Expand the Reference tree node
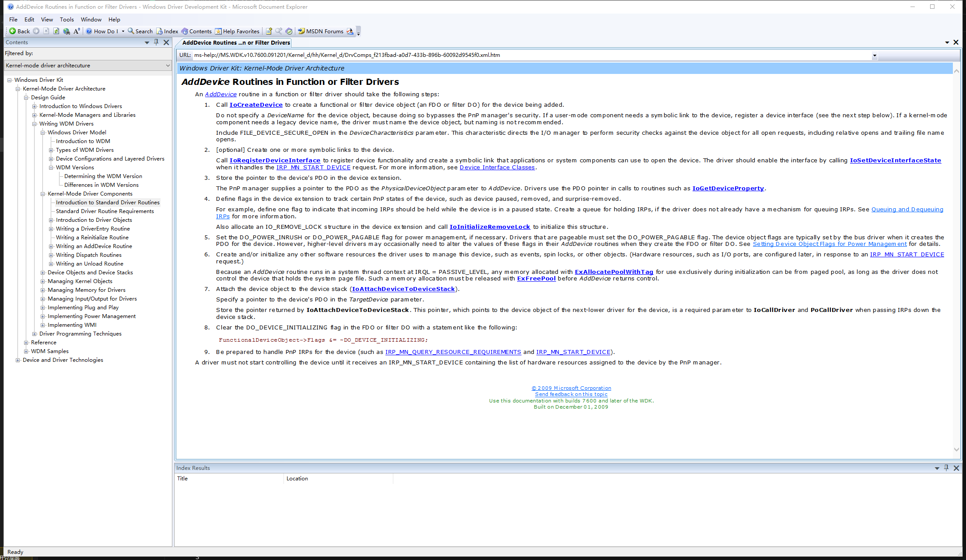This screenshot has height=560, width=966. click(x=26, y=343)
